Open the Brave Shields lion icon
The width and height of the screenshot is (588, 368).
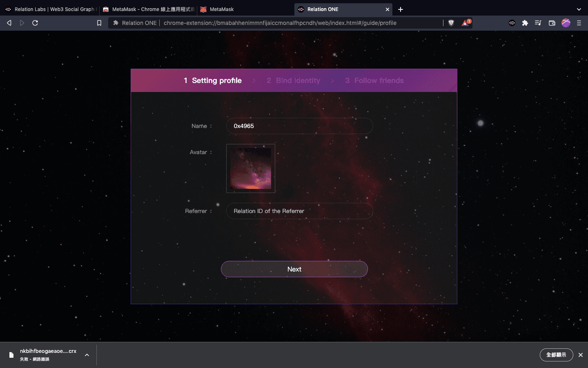pos(451,23)
